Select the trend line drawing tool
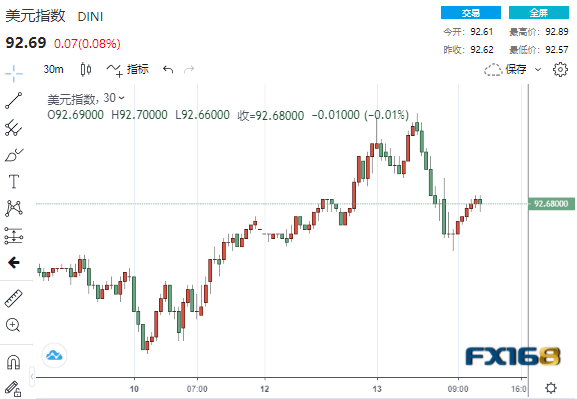The height and width of the screenshot is (399, 577). [14, 100]
